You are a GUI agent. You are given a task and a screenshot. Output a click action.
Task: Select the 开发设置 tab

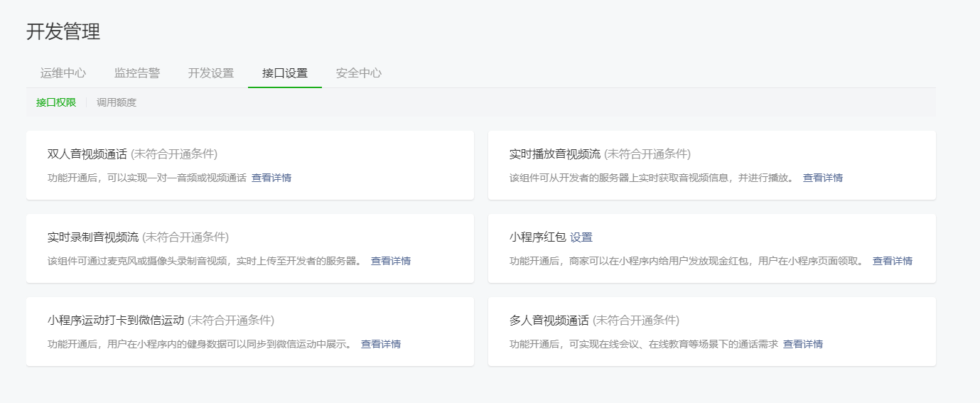[211, 72]
